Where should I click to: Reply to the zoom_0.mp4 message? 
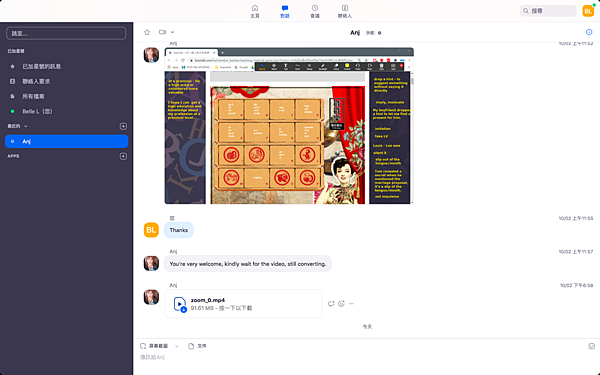[x=331, y=303]
